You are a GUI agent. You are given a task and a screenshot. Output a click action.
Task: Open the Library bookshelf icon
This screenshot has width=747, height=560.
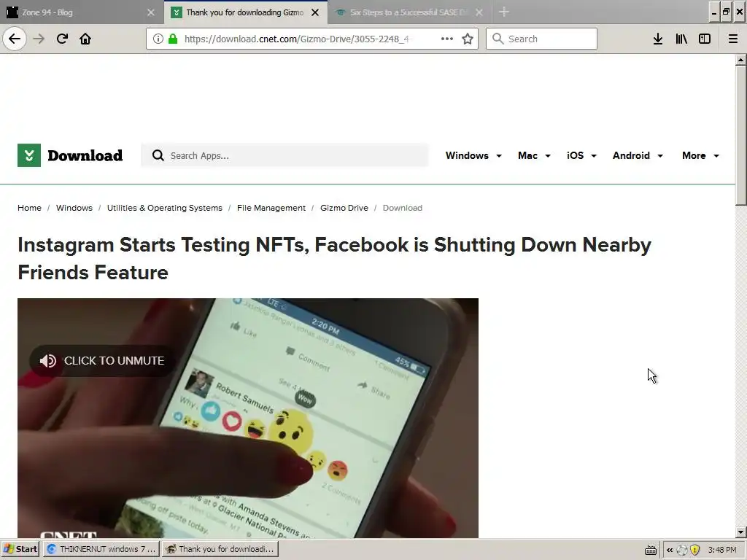coord(681,39)
